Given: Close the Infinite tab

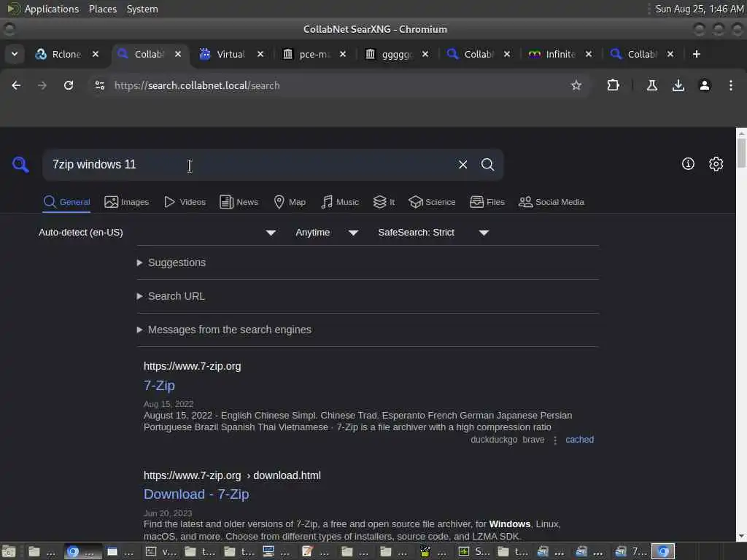Looking at the screenshot, I should pyautogui.click(x=589, y=54).
